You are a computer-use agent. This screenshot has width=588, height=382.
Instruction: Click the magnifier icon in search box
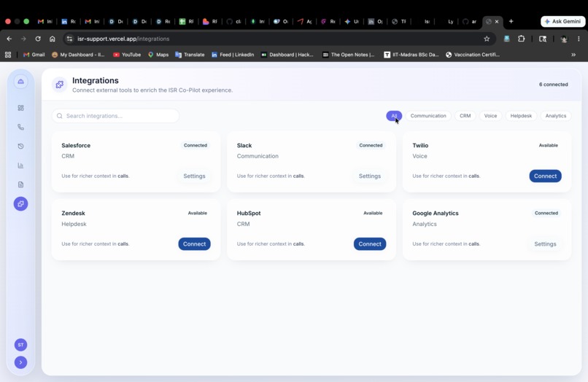[x=60, y=116]
